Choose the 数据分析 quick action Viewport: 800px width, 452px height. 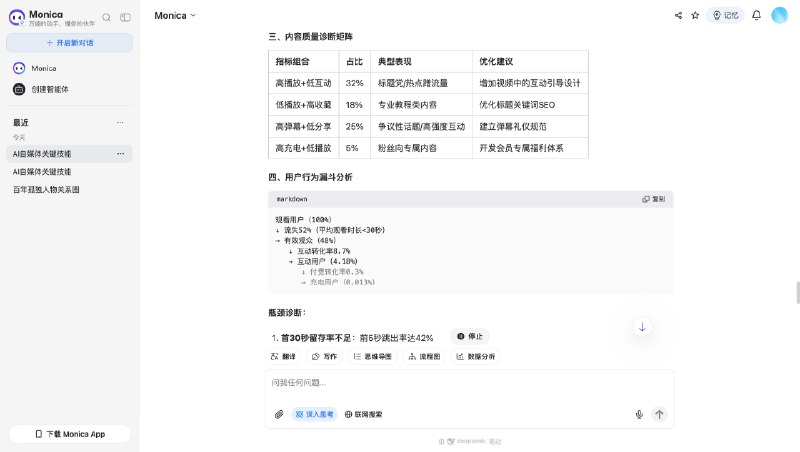(476, 357)
